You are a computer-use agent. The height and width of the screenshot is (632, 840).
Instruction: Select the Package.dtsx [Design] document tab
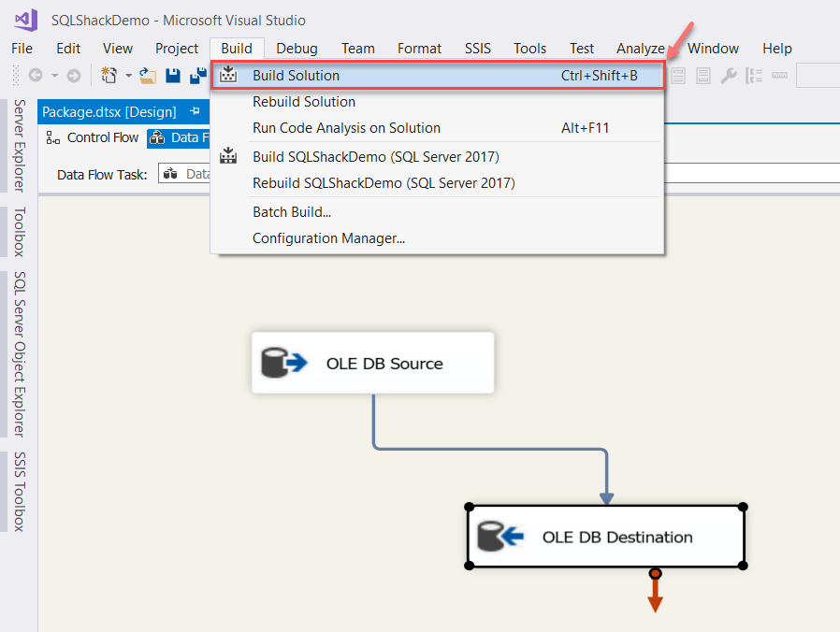point(109,111)
